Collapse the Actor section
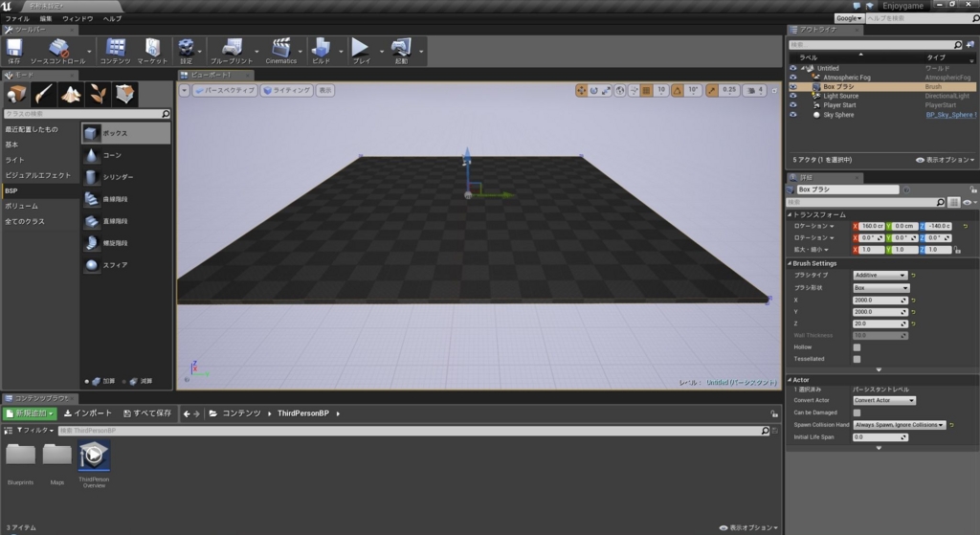 click(x=790, y=380)
